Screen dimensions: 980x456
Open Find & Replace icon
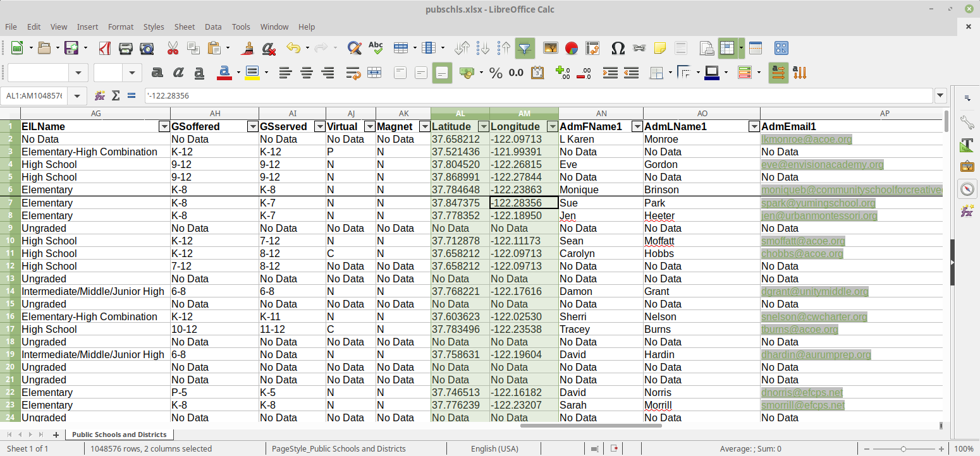(x=355, y=48)
